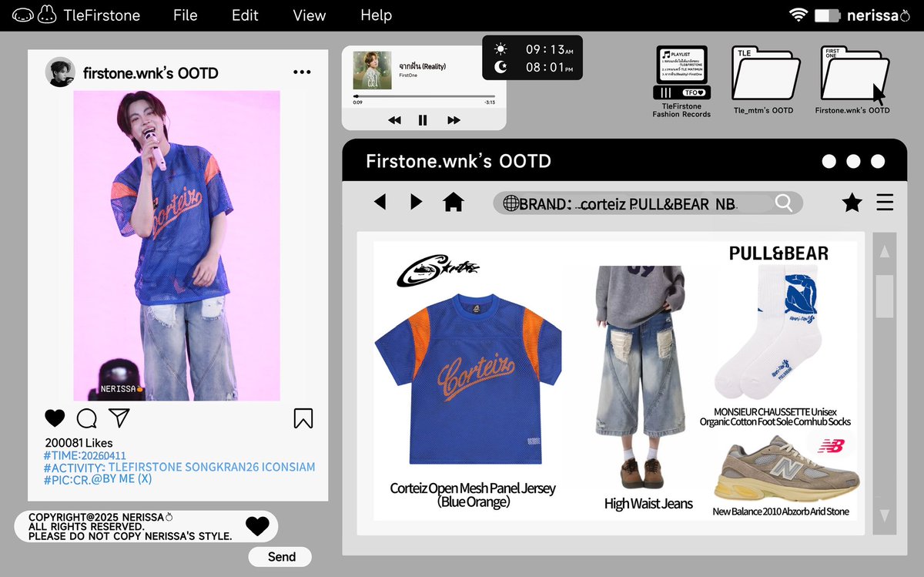Screen dimensions: 924x577
Task: Click the Corteiz Open Mesh Panel Jersey caption
Action: 473,495
